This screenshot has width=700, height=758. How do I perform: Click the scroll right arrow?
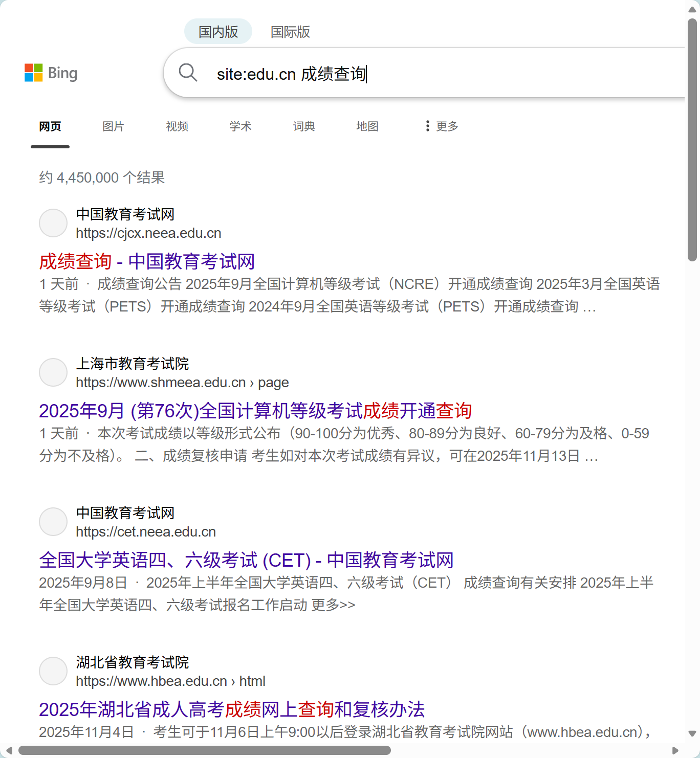(x=675, y=750)
